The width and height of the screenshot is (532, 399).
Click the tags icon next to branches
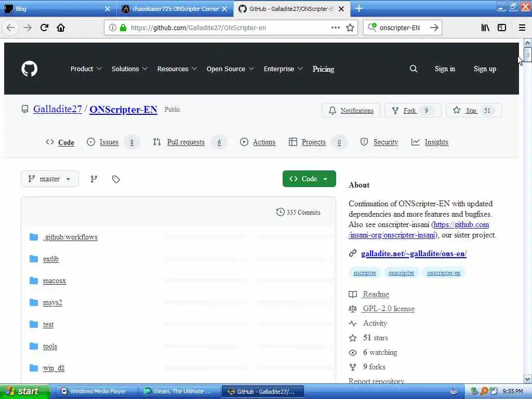tap(116, 179)
